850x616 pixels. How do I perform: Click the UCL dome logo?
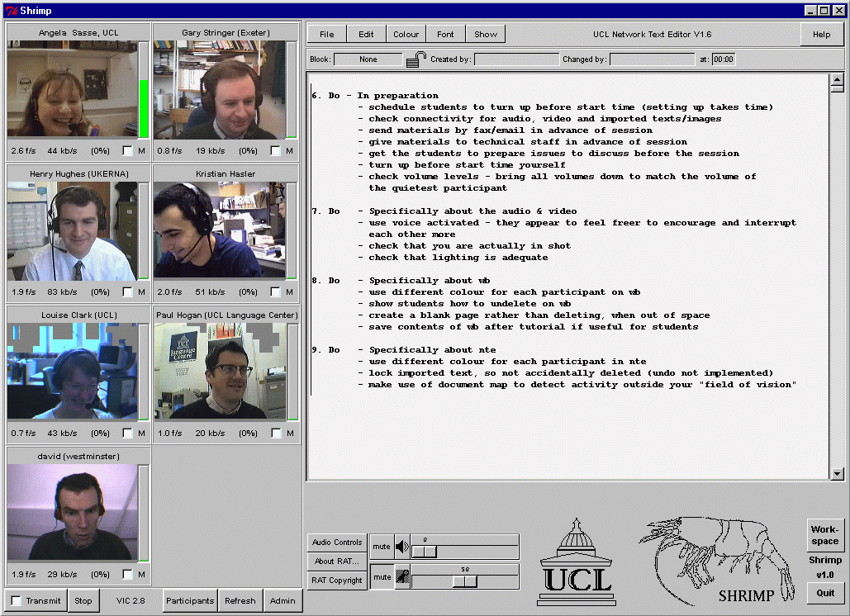(x=577, y=562)
